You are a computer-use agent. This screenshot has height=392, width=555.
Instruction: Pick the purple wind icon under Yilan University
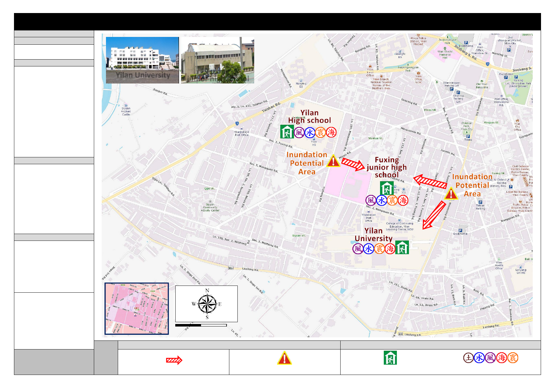click(x=358, y=249)
